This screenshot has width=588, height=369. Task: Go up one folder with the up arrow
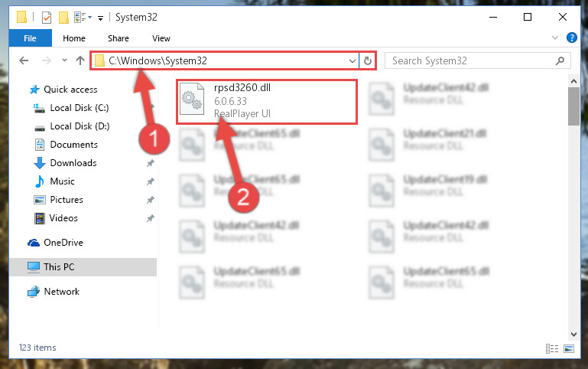pos(80,60)
